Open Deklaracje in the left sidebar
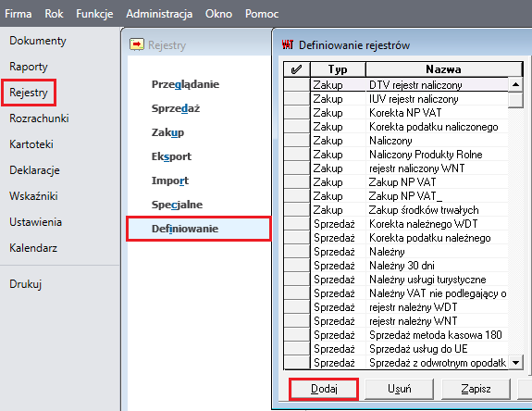532x411 pixels. 34,170
